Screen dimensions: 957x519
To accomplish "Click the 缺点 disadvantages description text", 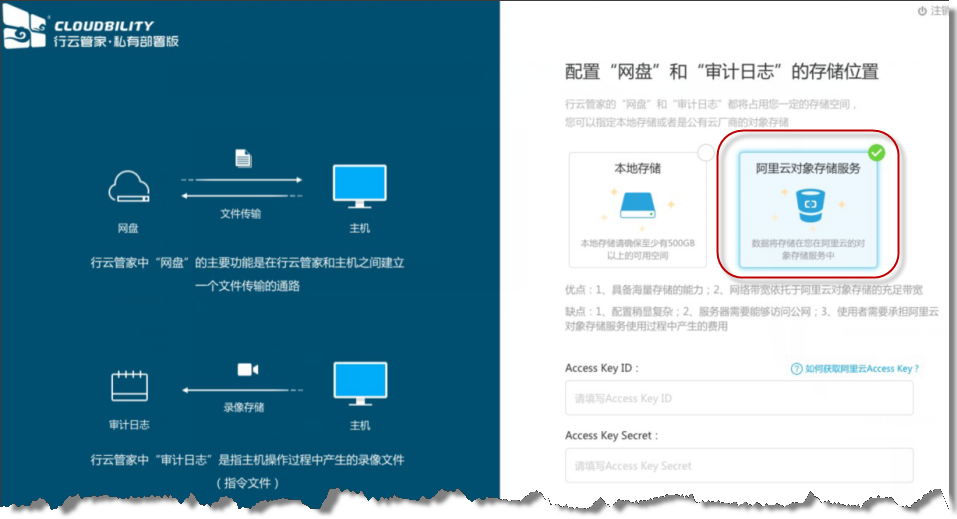I will (751, 319).
